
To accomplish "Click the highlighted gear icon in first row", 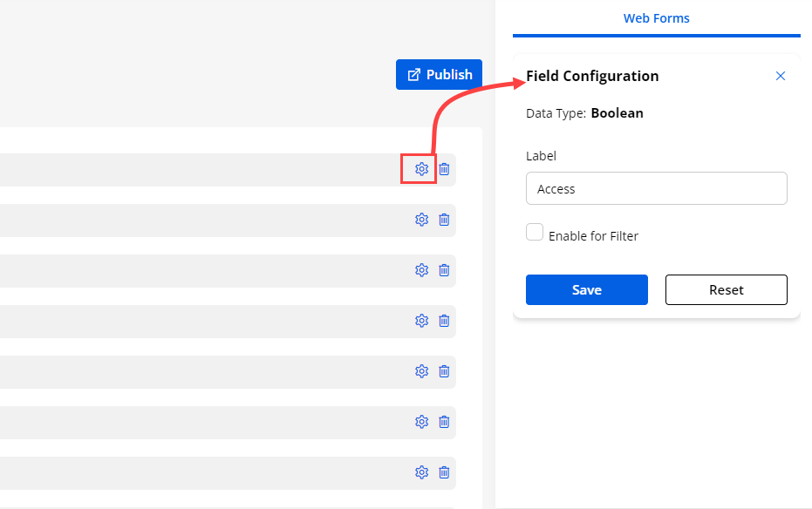I will point(421,169).
